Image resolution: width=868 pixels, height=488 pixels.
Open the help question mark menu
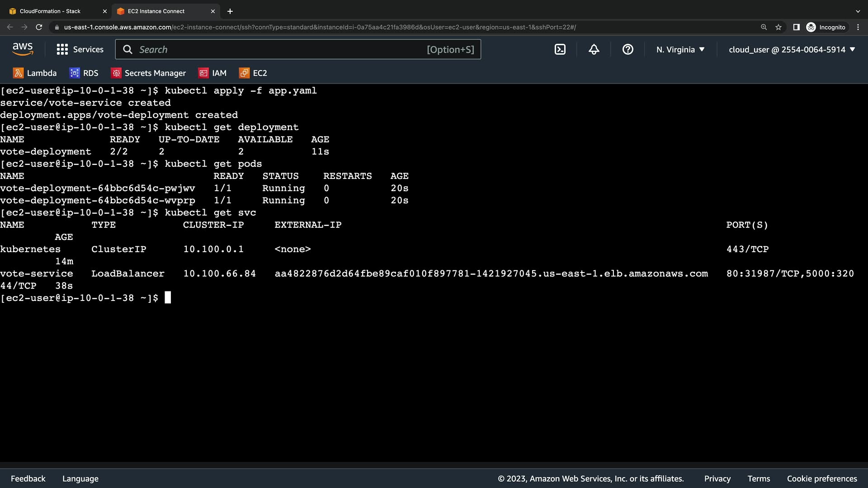point(627,50)
